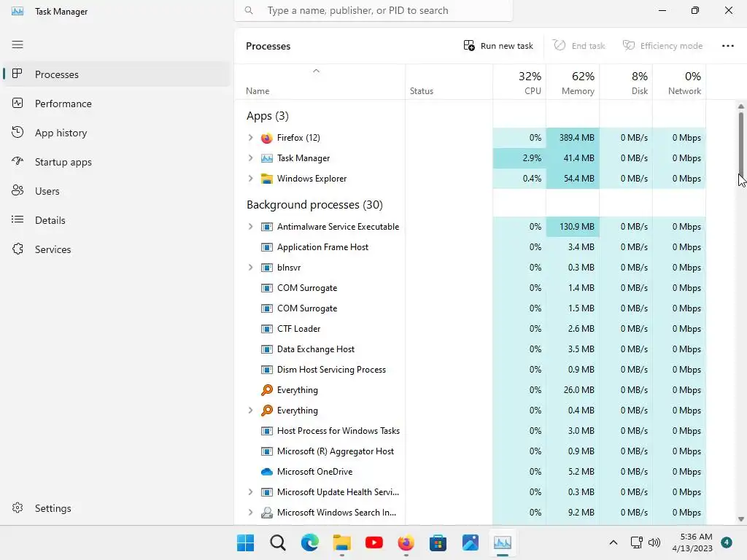Sort by the CPU column header

[x=519, y=82]
